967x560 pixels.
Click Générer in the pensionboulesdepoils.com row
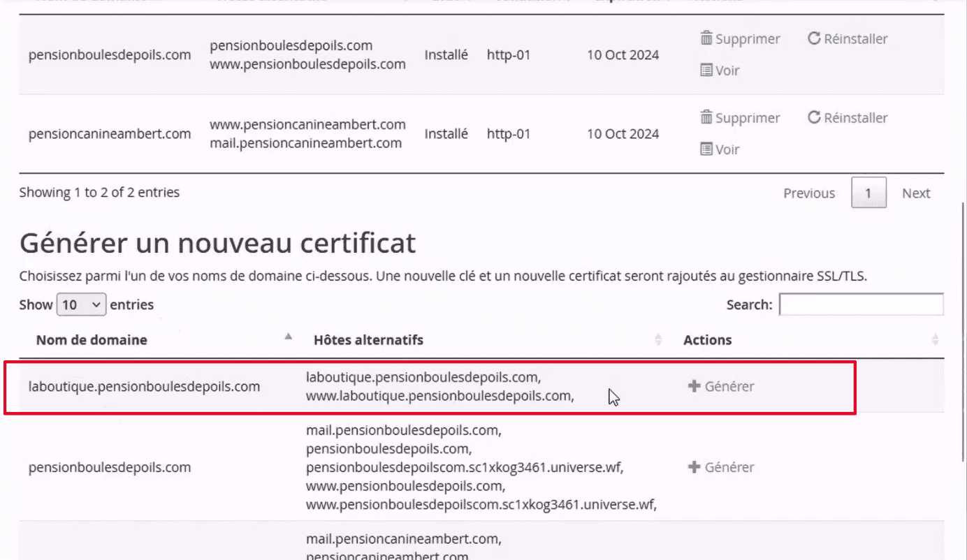tap(721, 467)
